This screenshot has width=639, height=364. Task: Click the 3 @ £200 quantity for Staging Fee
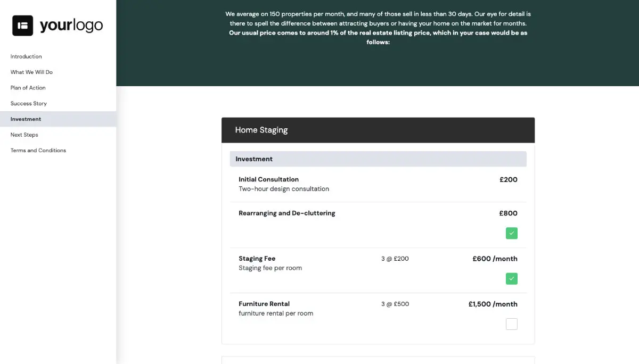(x=395, y=259)
